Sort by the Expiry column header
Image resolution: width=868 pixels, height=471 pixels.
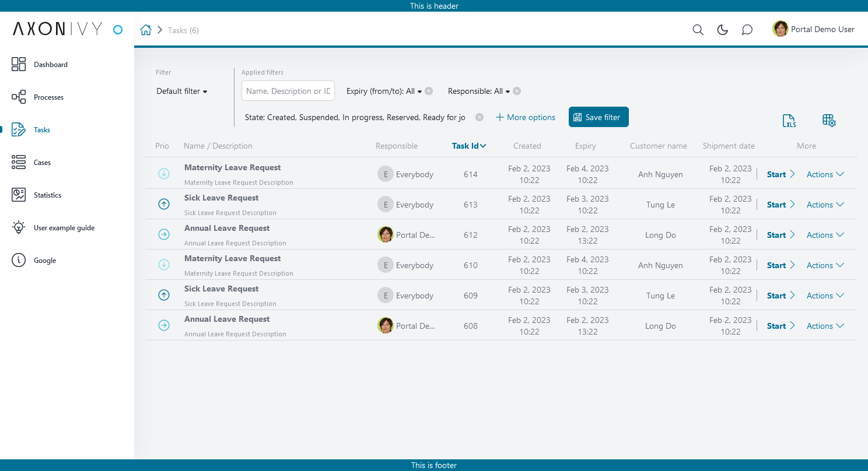click(x=586, y=146)
